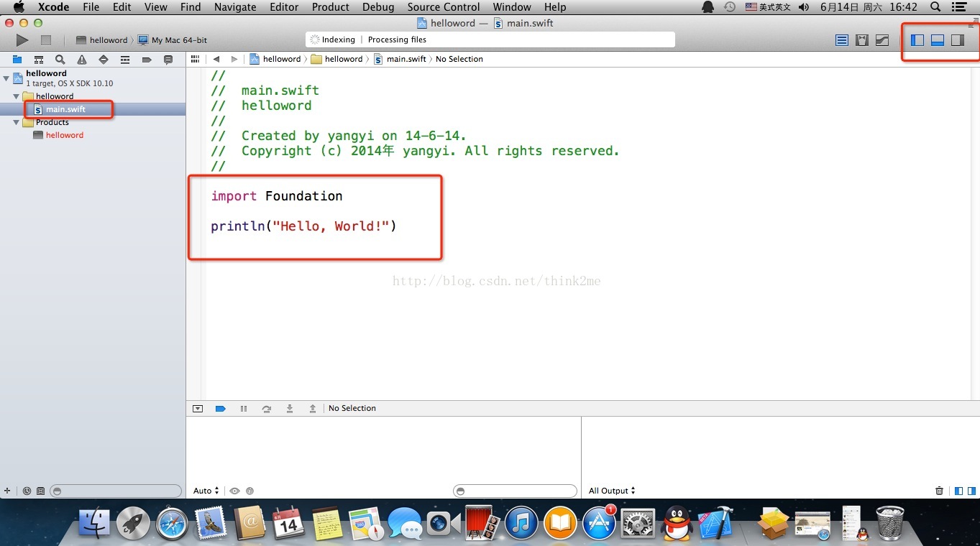980x546 pixels.
Task: Collapse the helloword folder group
Action: point(17,96)
